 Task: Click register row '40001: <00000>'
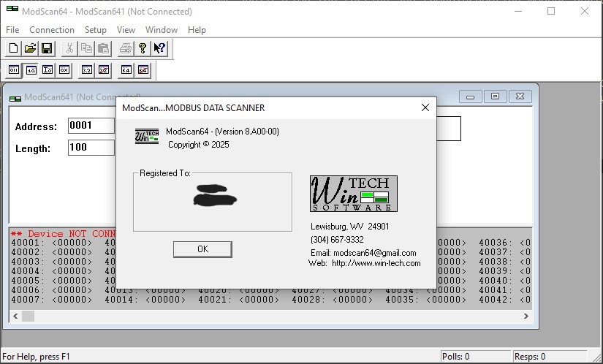(x=52, y=243)
